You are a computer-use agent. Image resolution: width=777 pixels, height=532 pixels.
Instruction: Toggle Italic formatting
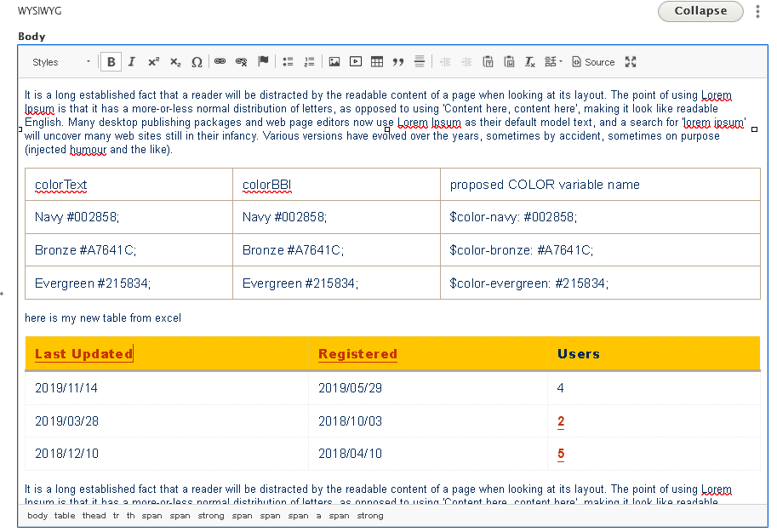[132, 62]
